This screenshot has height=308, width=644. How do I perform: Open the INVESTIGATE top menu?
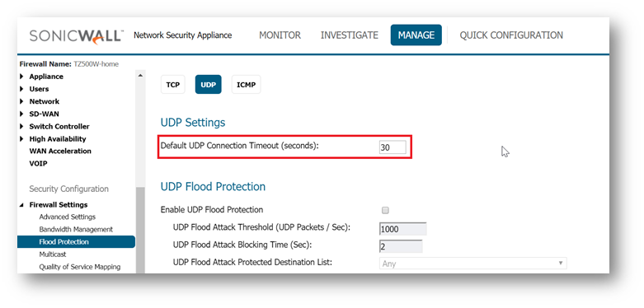350,35
